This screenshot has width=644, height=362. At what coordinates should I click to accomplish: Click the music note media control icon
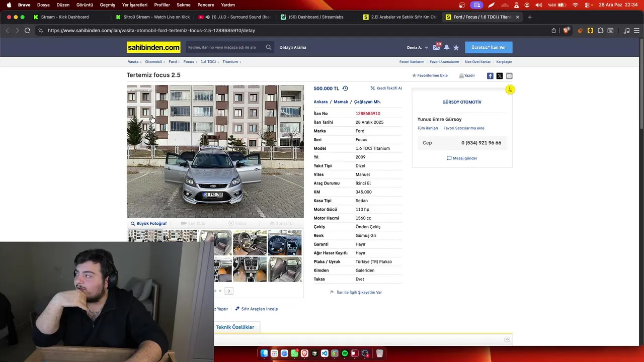[x=626, y=30]
